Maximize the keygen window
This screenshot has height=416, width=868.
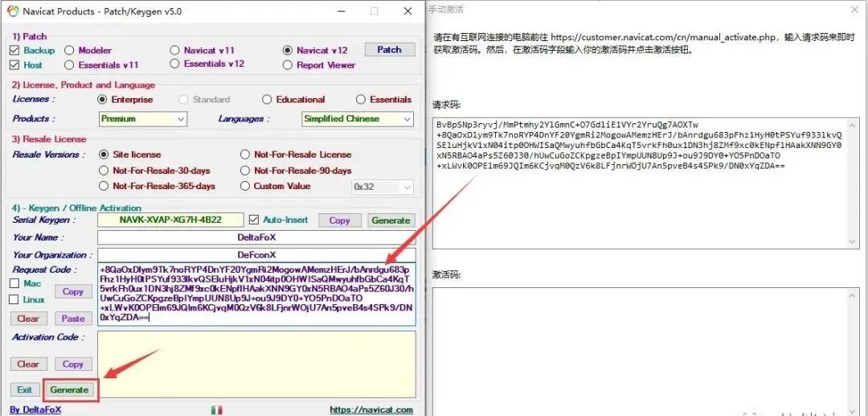click(x=375, y=11)
